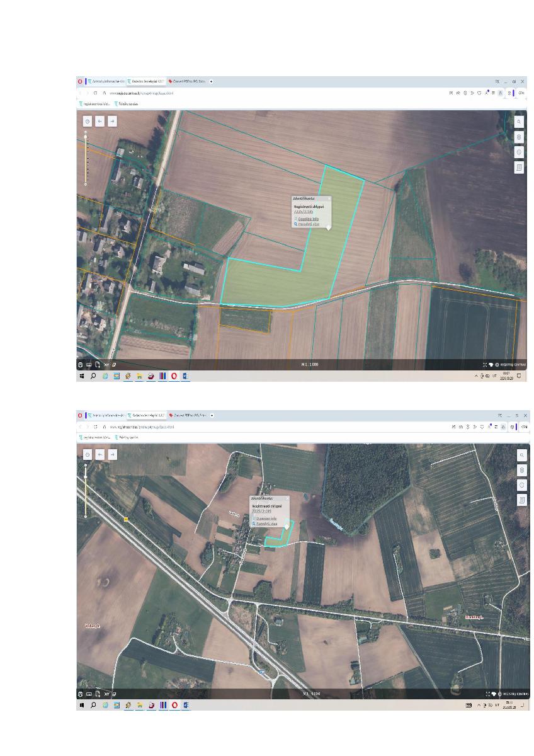Image resolution: width=534 pixels, height=756 pixels.
Task: Toggle fullscreen icon in upper map's bottom bar
Action: (485, 365)
